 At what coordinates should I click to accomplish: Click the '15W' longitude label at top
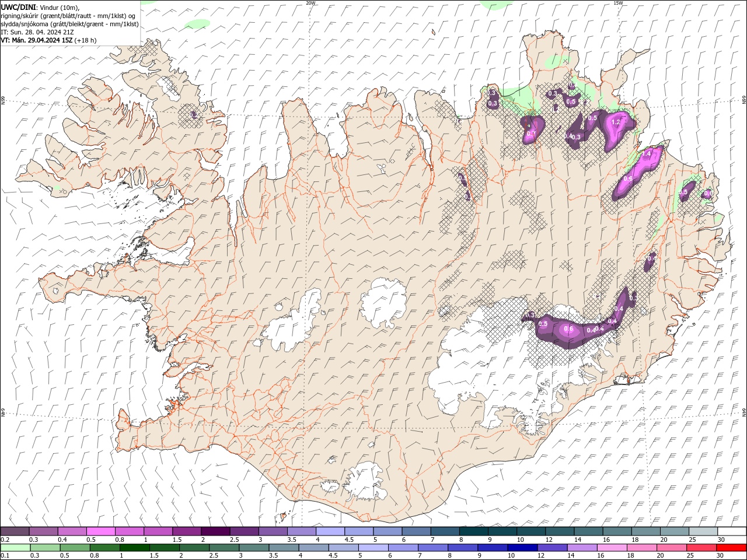pyautogui.click(x=618, y=3)
